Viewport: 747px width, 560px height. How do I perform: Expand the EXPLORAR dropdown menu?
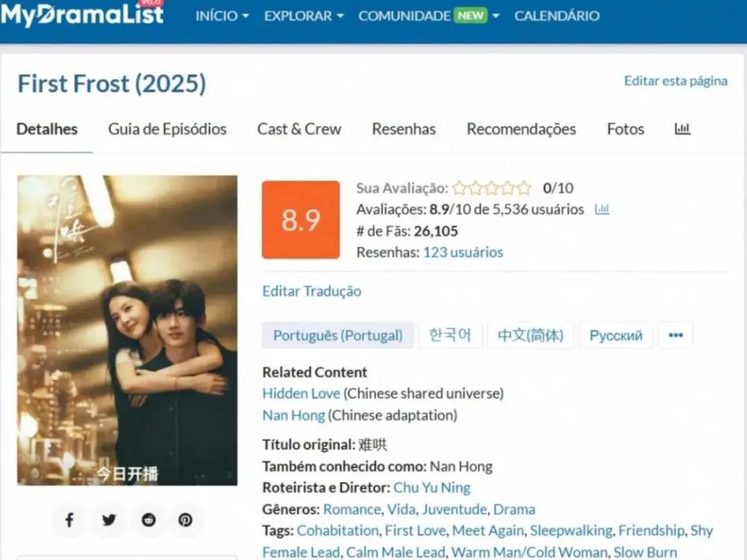point(304,16)
